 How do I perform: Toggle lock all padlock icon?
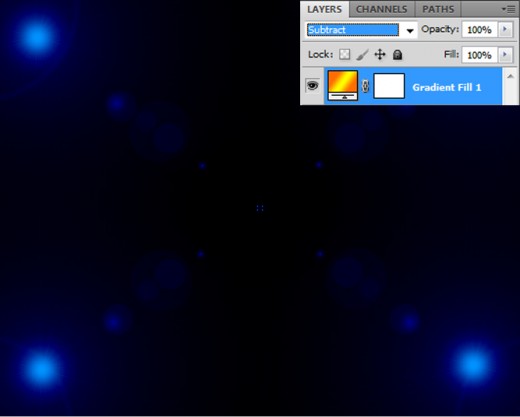[x=397, y=54]
